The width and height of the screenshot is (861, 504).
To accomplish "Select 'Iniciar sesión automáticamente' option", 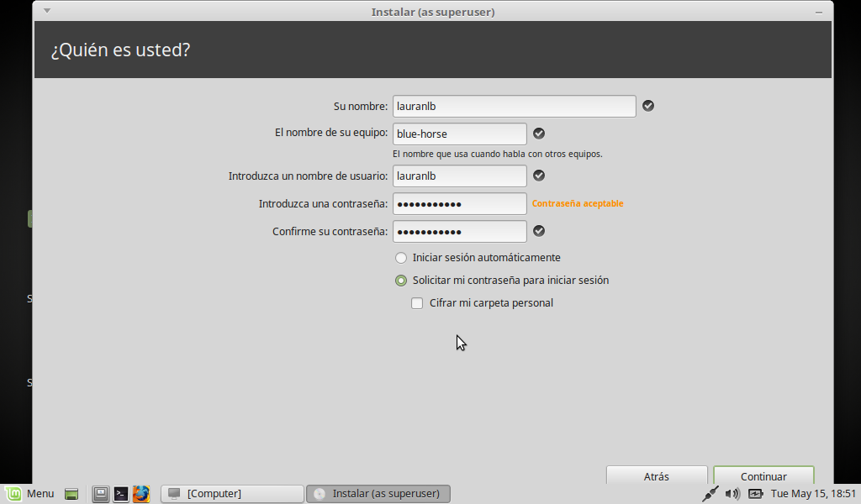I will [401, 258].
